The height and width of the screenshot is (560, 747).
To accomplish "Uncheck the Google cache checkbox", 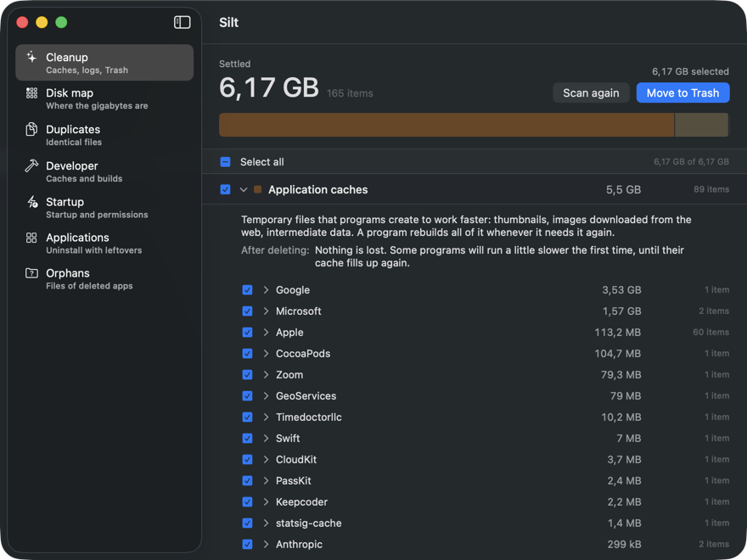I will [x=247, y=290].
